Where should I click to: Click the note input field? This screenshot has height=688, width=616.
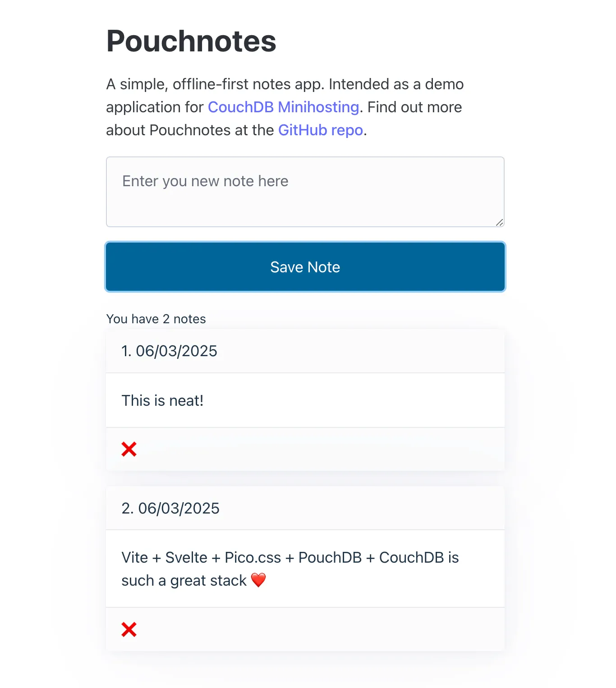[305, 192]
